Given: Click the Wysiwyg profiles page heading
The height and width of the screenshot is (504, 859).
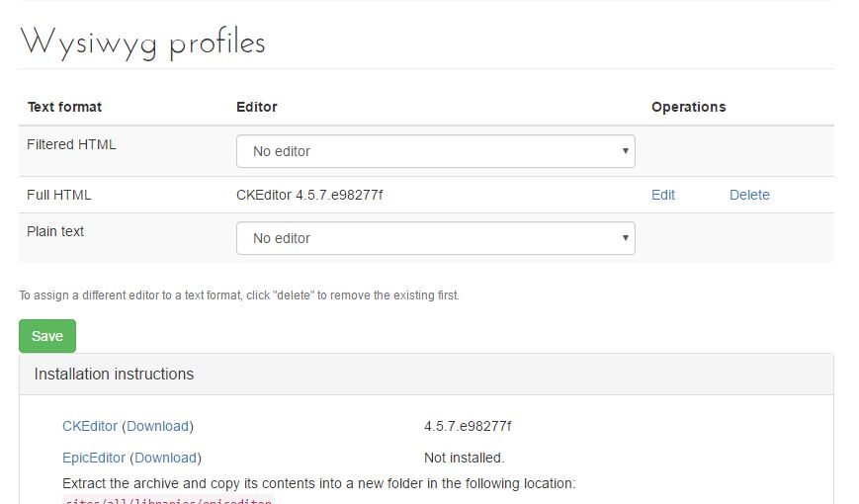Looking at the screenshot, I should 143,43.
